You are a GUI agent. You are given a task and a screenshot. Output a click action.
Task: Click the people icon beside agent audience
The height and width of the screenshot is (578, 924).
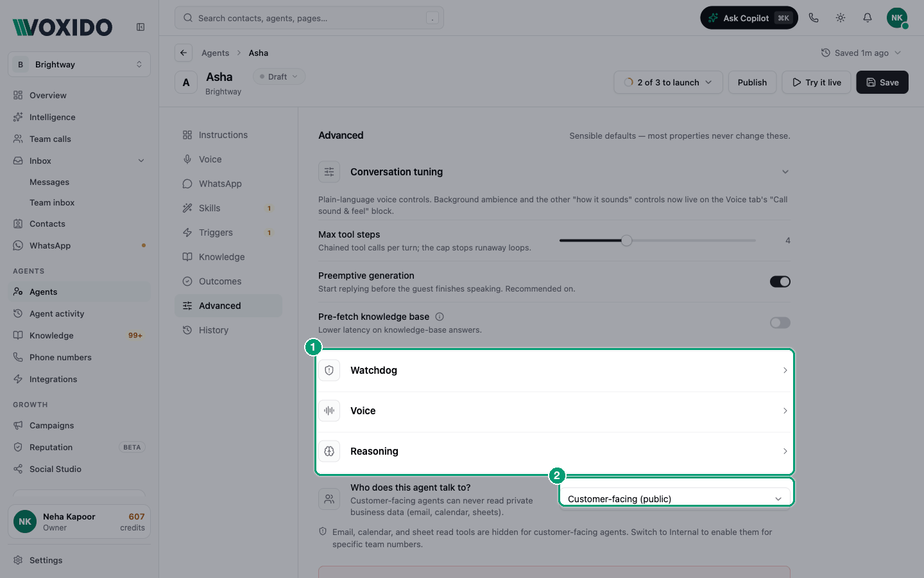click(x=329, y=499)
